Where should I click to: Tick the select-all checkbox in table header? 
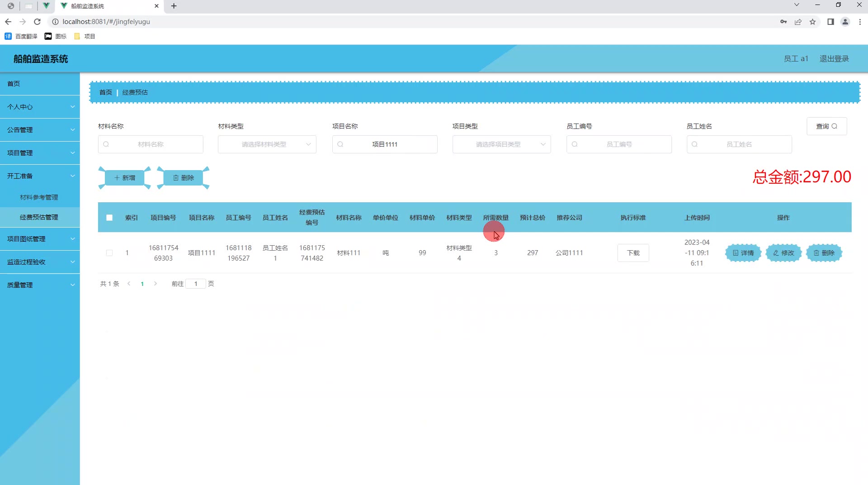pos(109,218)
